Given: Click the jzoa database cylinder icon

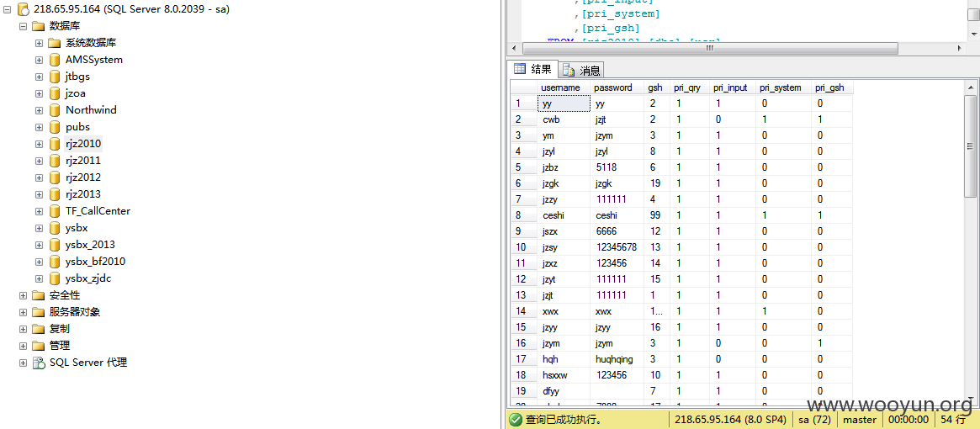Looking at the screenshot, I should (55, 94).
